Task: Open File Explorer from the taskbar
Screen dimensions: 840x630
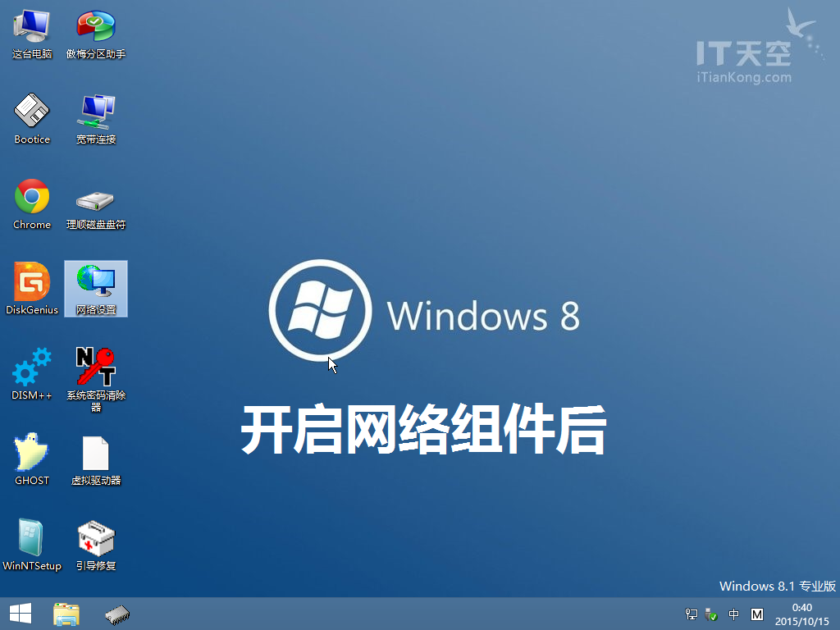Action: [66, 614]
